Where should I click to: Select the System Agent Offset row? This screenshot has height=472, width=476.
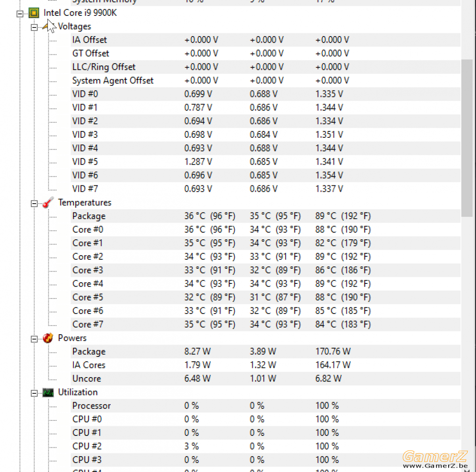coord(265,80)
